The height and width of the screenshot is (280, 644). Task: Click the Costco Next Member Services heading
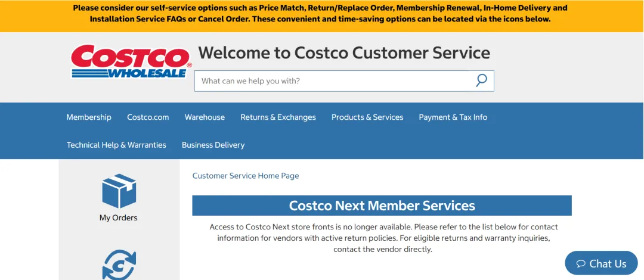click(382, 206)
